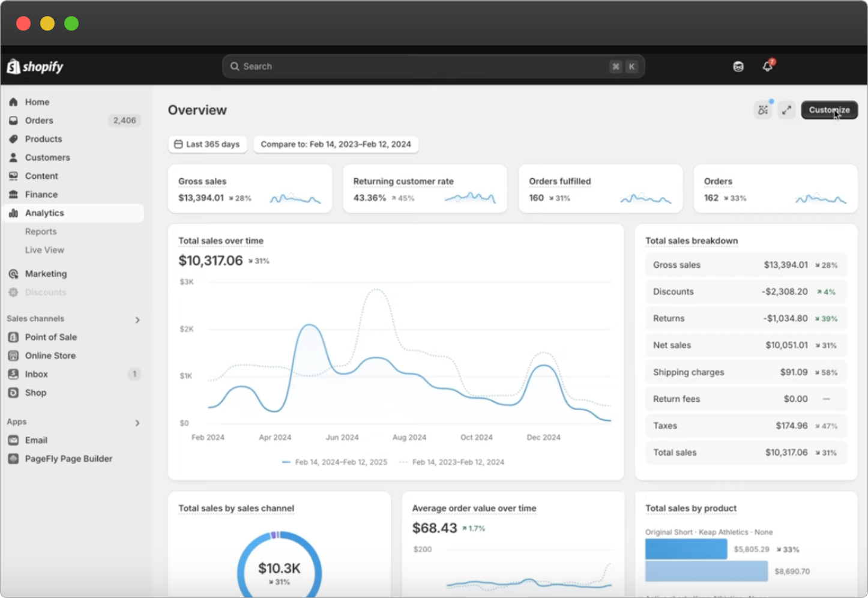Viewport: 868px width, 598px height.
Task: Open the Last 365 days date picker
Action: coord(207,144)
